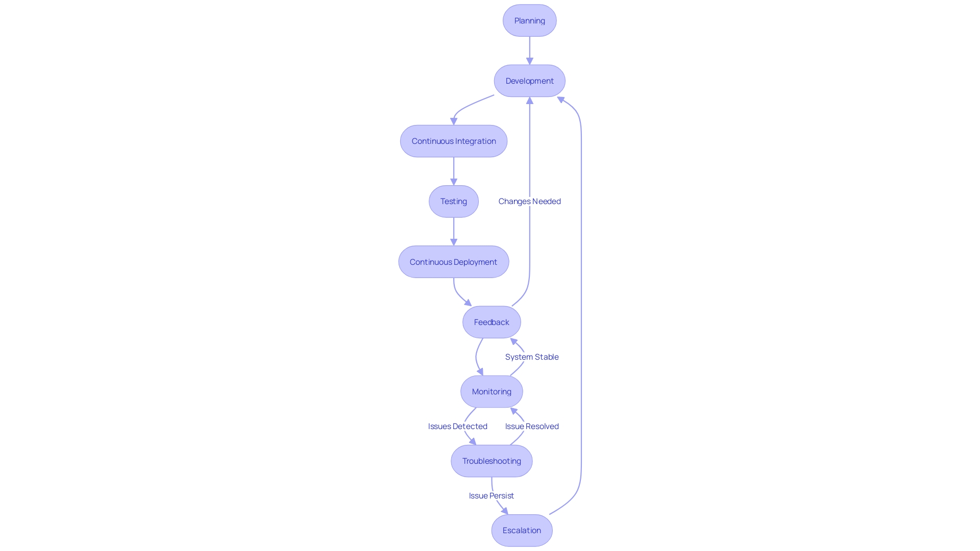Screen dimensions: 980x551
Task: Click the Issue Persist label
Action: [x=491, y=495]
